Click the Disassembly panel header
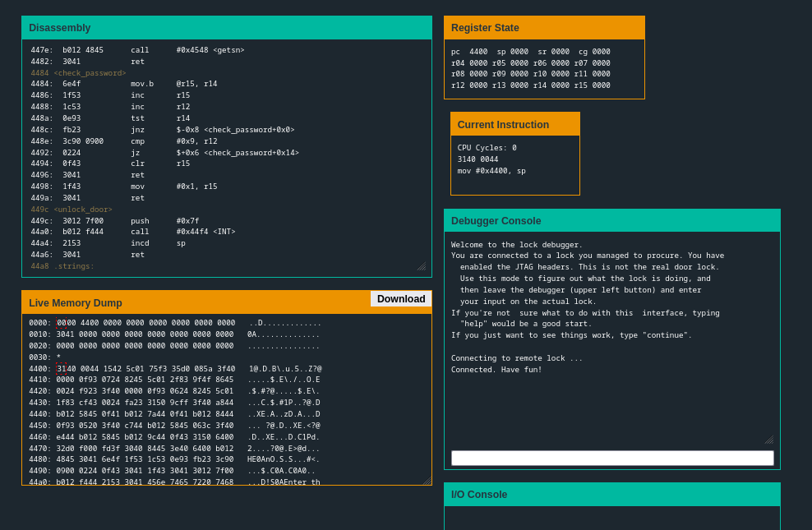The height and width of the screenshot is (530, 812). pos(227,28)
